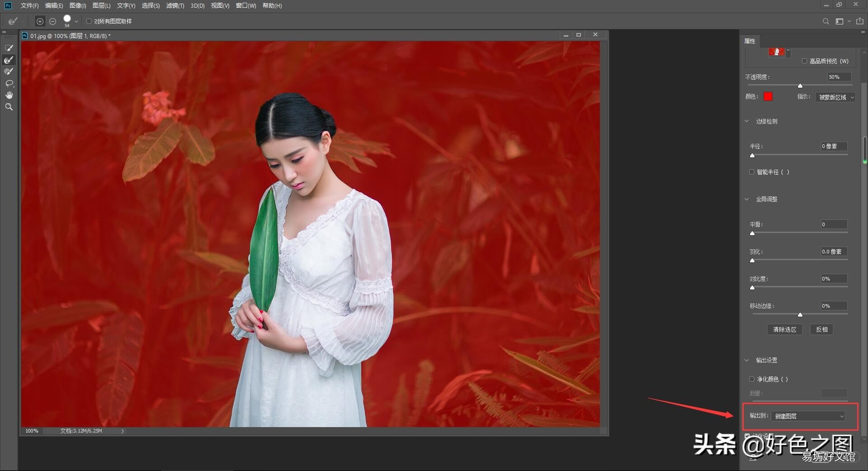Open the 指示 masked areas dropdown
868x471 pixels.
click(835, 97)
